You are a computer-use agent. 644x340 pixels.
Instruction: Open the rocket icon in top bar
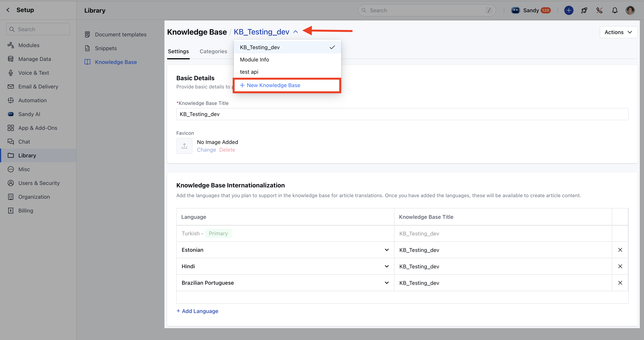pos(584,10)
